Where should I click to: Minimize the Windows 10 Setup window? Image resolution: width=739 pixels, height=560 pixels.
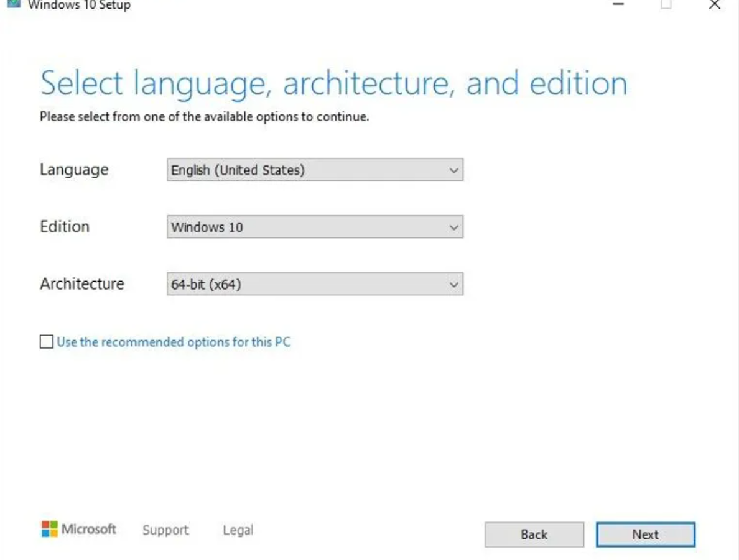point(618,5)
